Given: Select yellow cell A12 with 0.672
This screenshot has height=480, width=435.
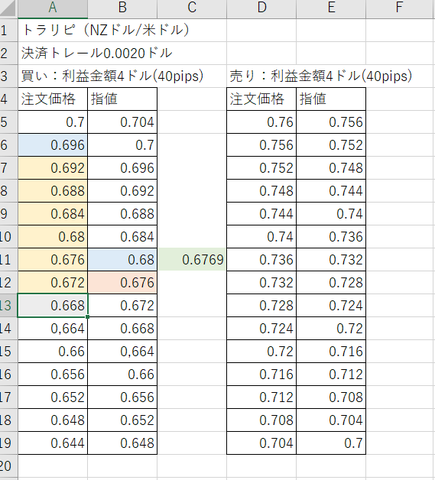Looking at the screenshot, I should [x=53, y=282].
